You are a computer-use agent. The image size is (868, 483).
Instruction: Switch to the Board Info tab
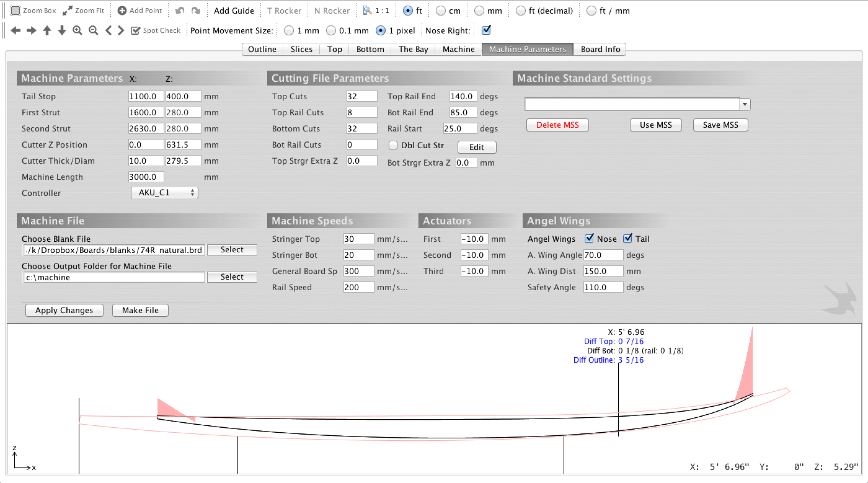coord(600,49)
